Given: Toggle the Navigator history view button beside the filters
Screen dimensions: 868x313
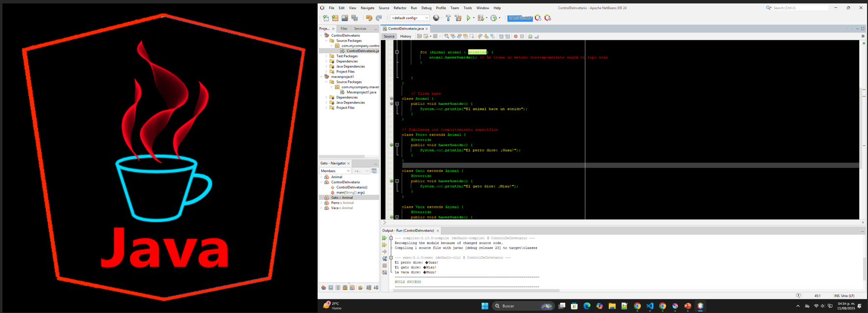Looking at the screenshot, I should [x=374, y=171].
